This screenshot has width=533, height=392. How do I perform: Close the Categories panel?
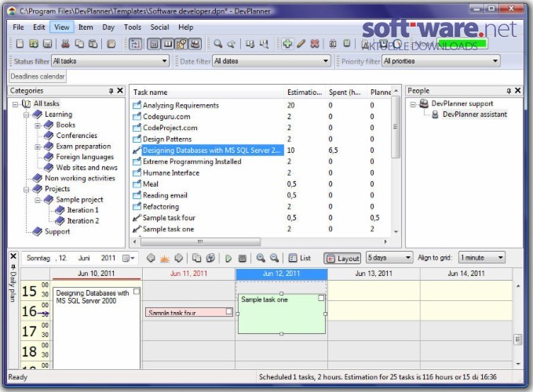click(x=120, y=90)
